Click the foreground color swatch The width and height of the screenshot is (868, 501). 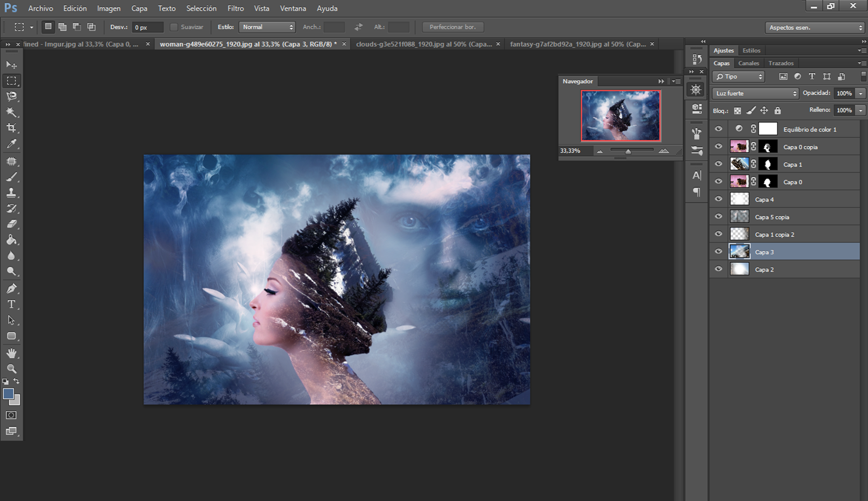pos(8,394)
